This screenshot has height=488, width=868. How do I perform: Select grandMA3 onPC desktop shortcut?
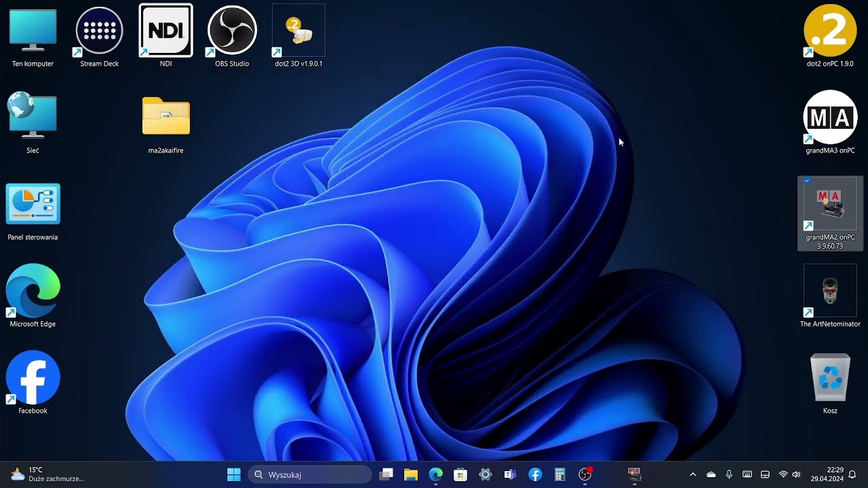coord(830,123)
